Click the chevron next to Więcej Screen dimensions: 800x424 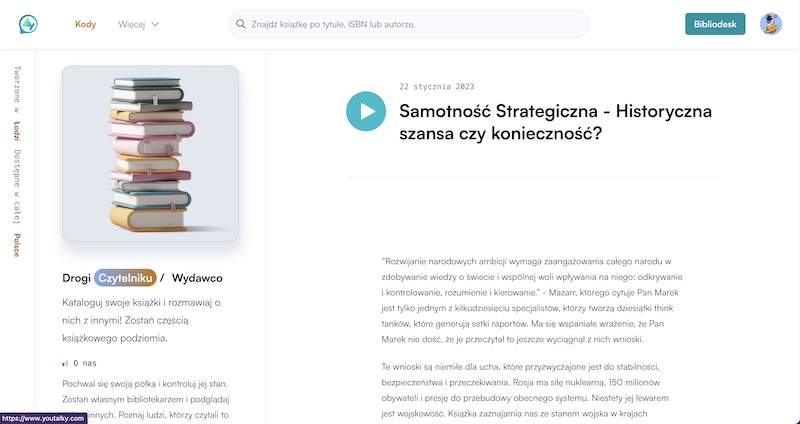click(155, 24)
